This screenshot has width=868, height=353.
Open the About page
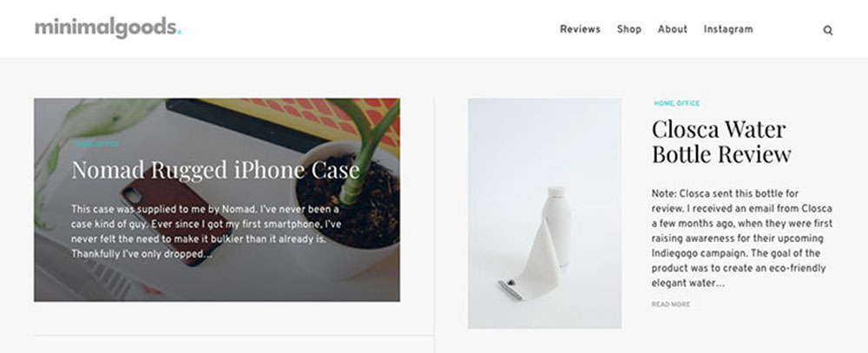click(x=673, y=29)
